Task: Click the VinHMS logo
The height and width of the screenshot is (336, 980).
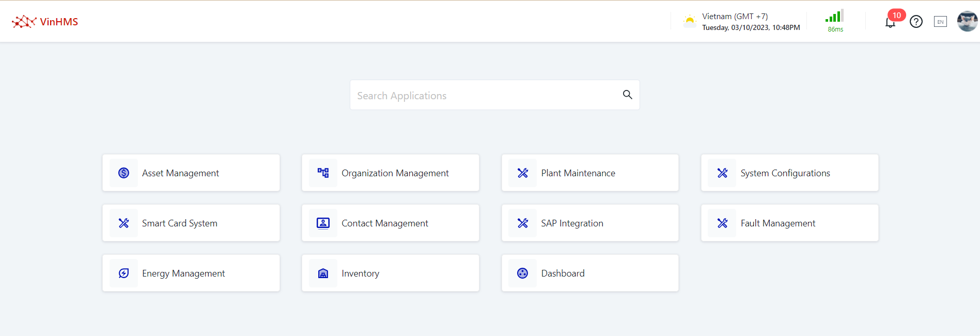Action: 45,22
